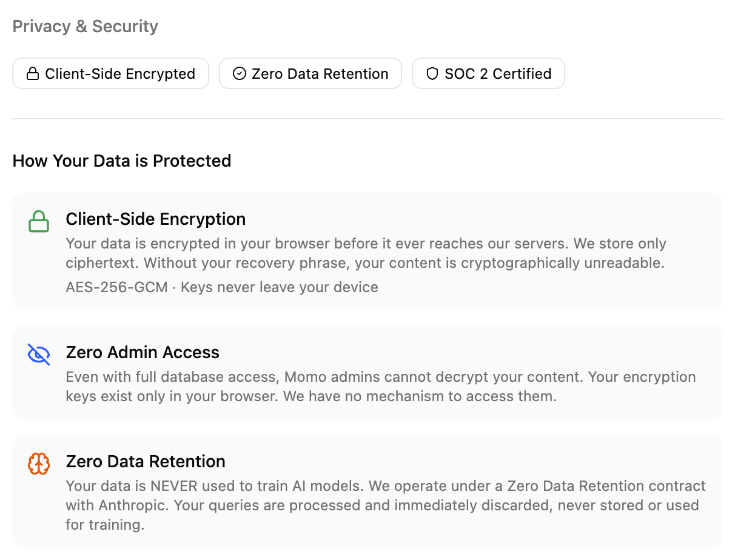735x560 pixels.
Task: Click the "How Your Data is Protected" heading
Action: coord(122,161)
